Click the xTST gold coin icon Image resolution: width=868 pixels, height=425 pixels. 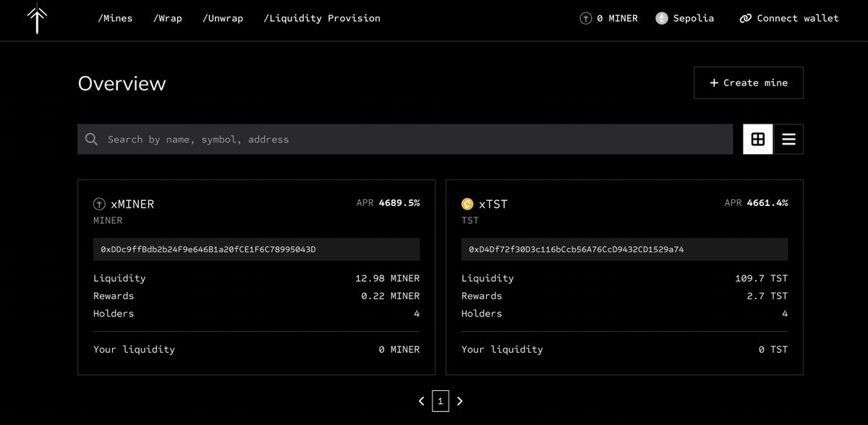pos(467,204)
